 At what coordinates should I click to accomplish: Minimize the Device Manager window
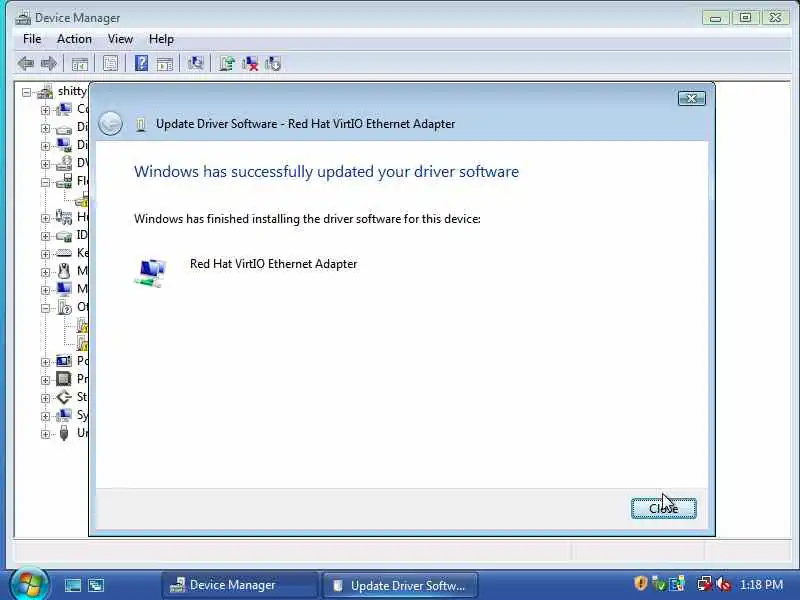coord(715,18)
